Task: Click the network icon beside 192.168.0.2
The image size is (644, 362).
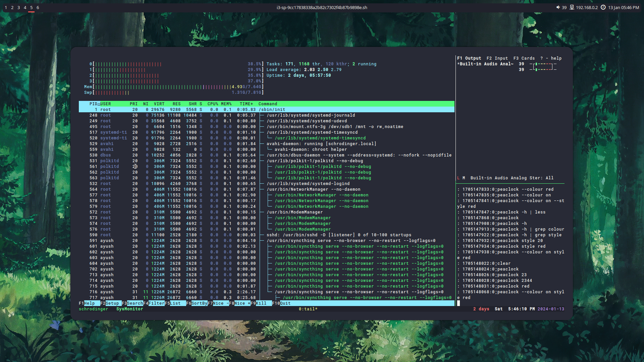Action: pos(572,7)
